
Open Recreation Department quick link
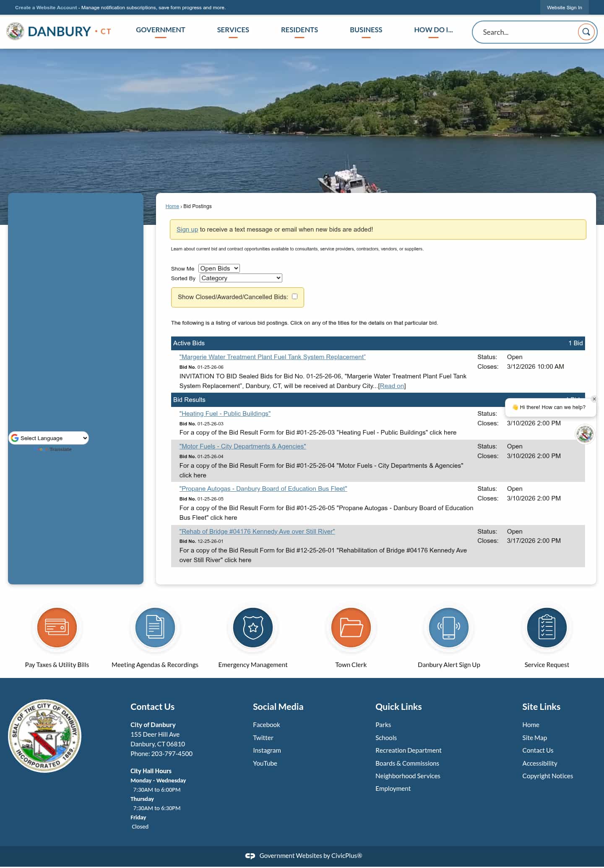[x=409, y=751]
